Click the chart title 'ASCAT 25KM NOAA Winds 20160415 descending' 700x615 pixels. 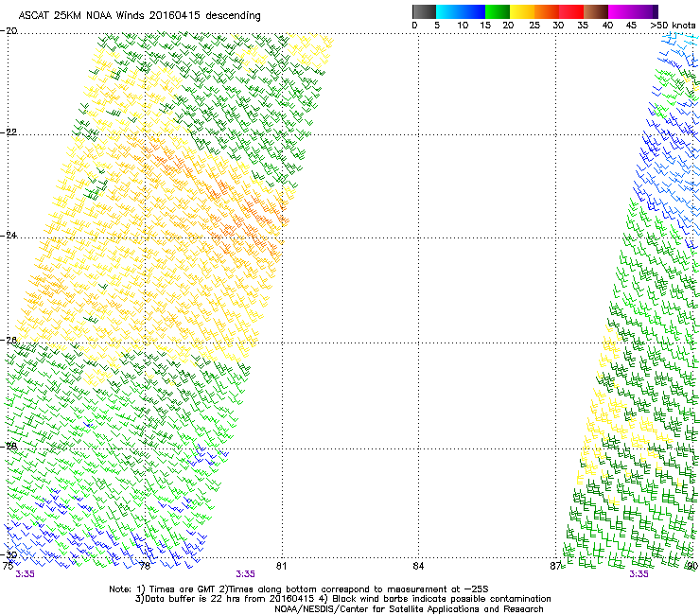click(139, 15)
